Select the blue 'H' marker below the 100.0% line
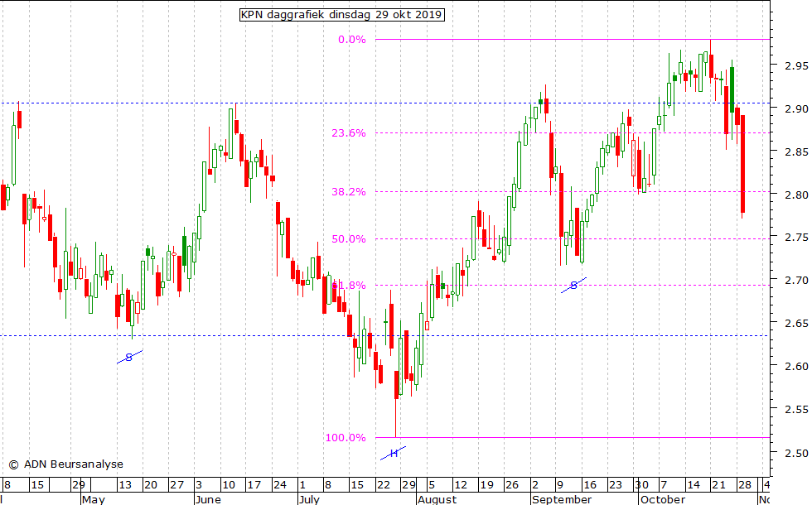The image size is (812, 505). (x=394, y=454)
